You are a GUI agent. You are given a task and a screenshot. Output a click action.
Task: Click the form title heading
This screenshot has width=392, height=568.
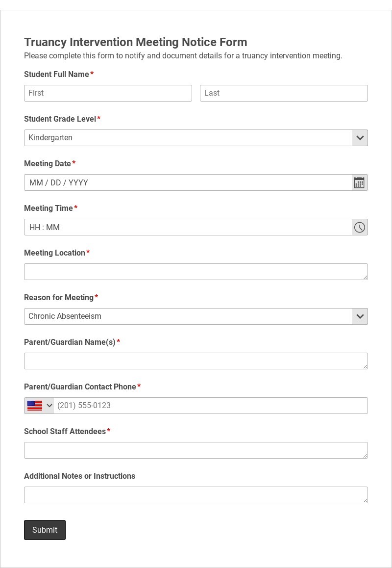[135, 42]
